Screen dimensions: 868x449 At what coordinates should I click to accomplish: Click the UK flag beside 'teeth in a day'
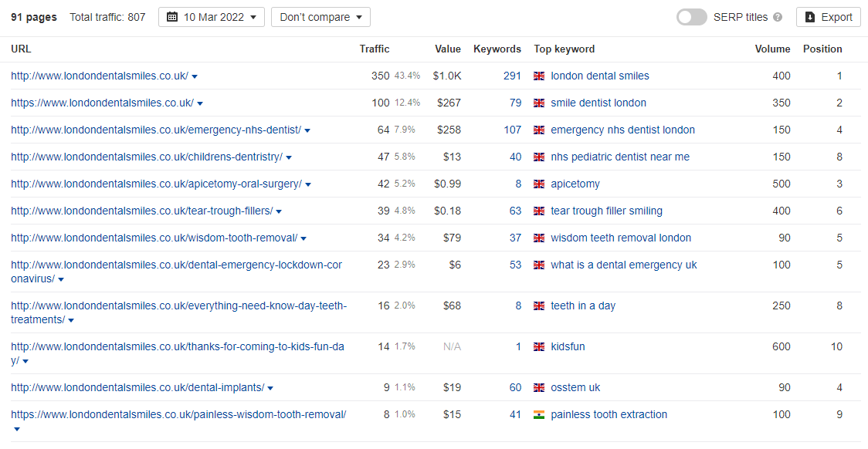[x=539, y=306]
